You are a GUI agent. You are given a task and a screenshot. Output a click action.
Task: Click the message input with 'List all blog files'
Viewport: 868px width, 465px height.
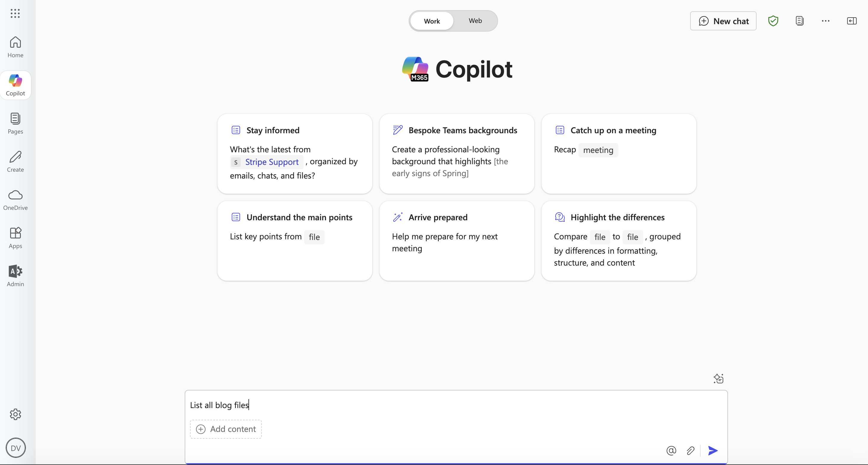tap(456, 405)
